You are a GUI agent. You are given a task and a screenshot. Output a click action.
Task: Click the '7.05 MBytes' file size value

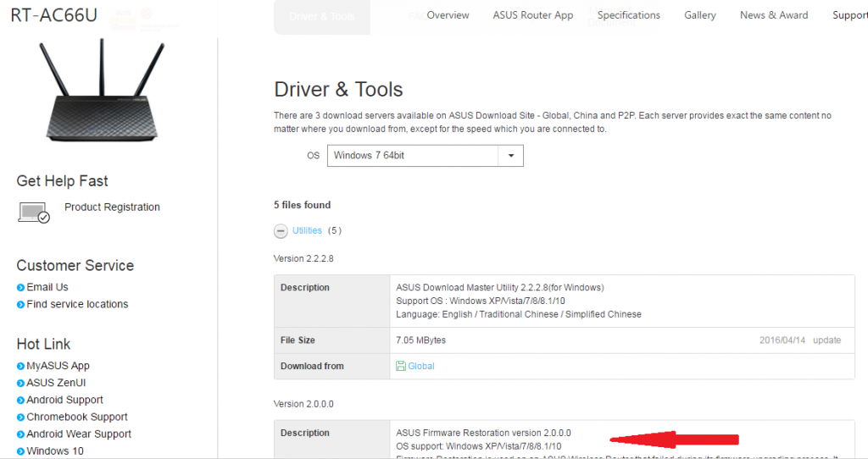[420, 340]
